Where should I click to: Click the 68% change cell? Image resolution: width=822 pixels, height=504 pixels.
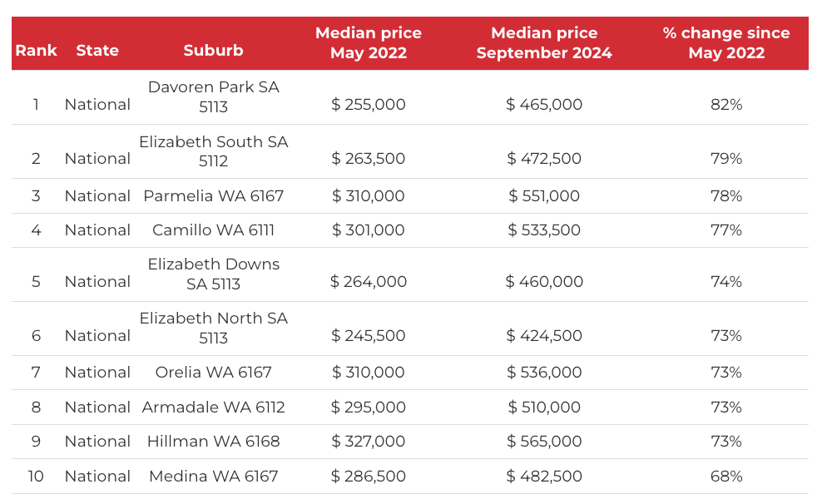pyautogui.click(x=726, y=477)
